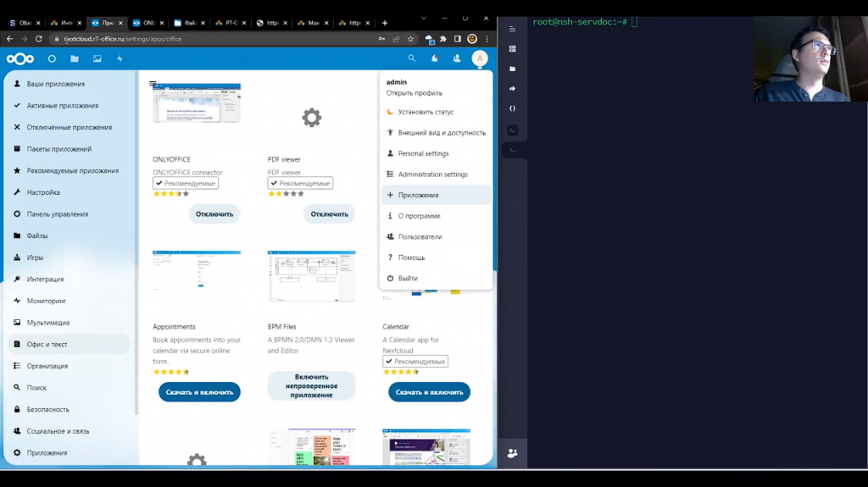Viewport: 868px width, 487px height.
Task: Click the PDF viewer gear icon
Action: point(312,118)
